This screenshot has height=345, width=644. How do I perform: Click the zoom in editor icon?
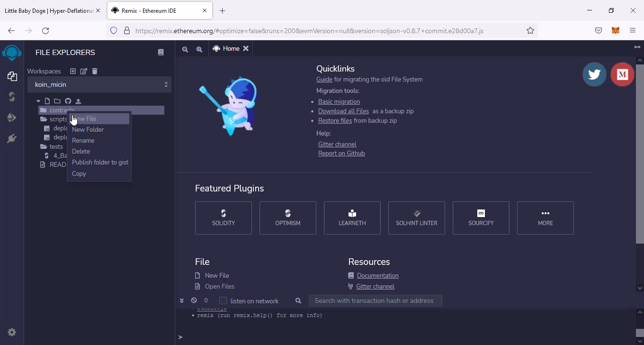pos(199,49)
